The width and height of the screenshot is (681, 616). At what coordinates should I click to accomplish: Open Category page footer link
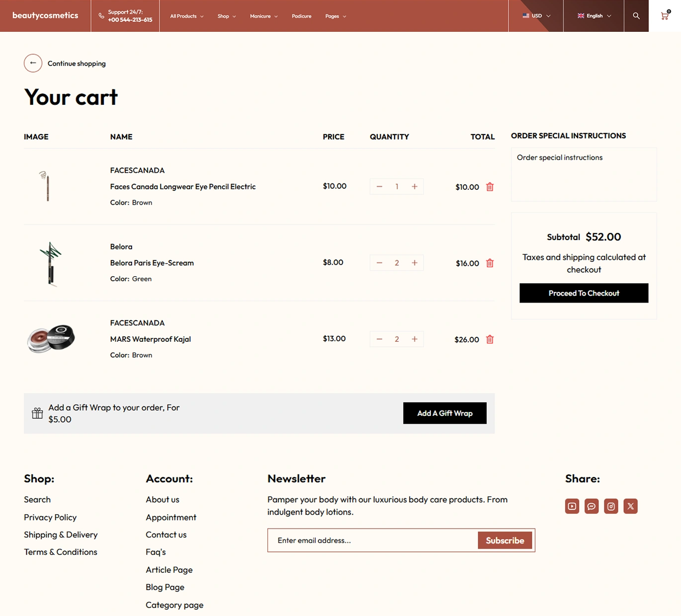pos(174,605)
